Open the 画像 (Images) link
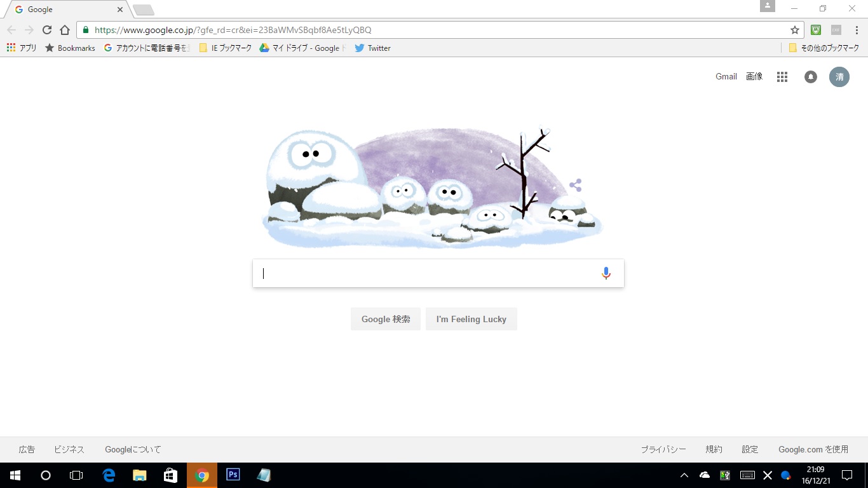Screen dimensions: 868x488 (x=754, y=76)
